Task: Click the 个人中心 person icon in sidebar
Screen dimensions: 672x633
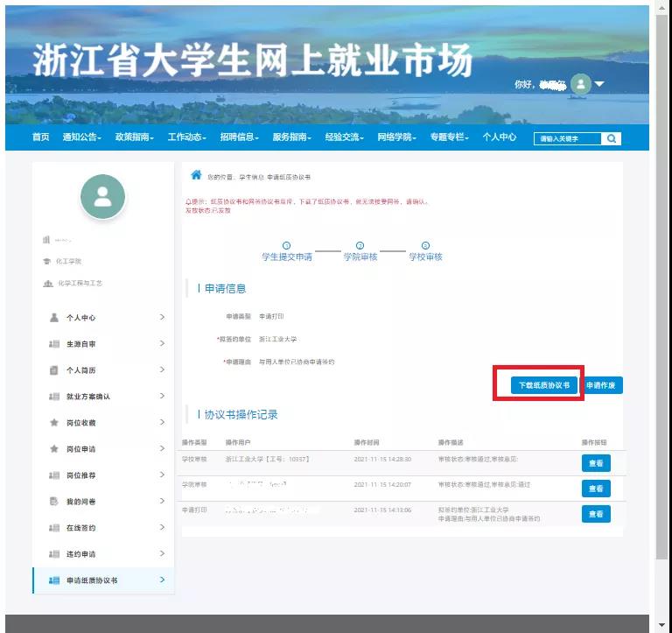Action: (x=53, y=318)
